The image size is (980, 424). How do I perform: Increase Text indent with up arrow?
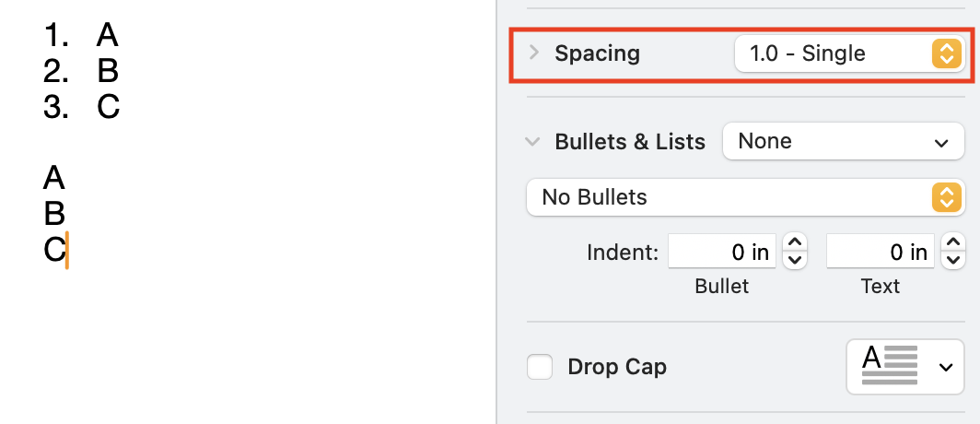tap(951, 242)
